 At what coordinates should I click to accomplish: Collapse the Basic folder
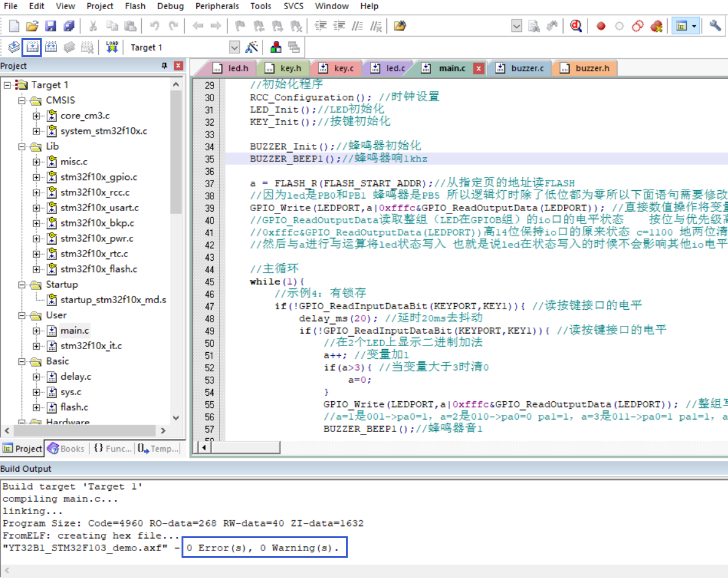[22, 361]
